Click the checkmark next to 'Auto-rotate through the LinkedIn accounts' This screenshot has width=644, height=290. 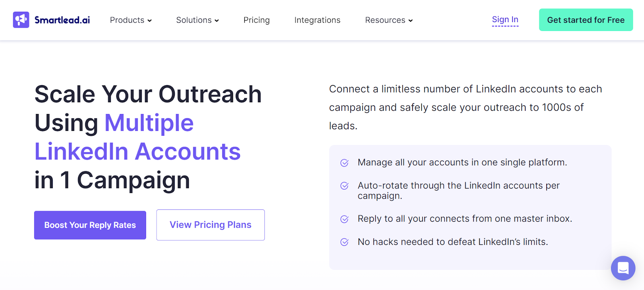[x=344, y=186]
